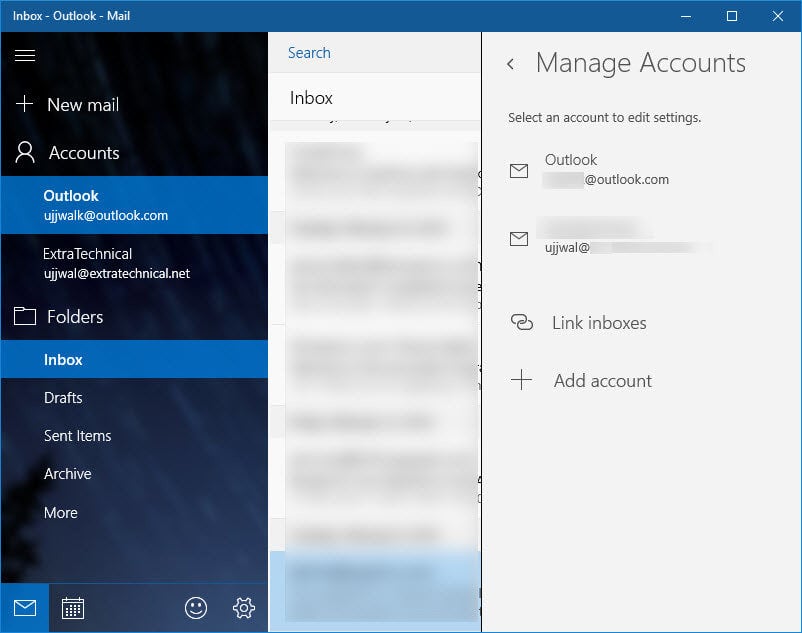Switch to Mail via envelope icon
The height and width of the screenshot is (633, 802).
25,608
